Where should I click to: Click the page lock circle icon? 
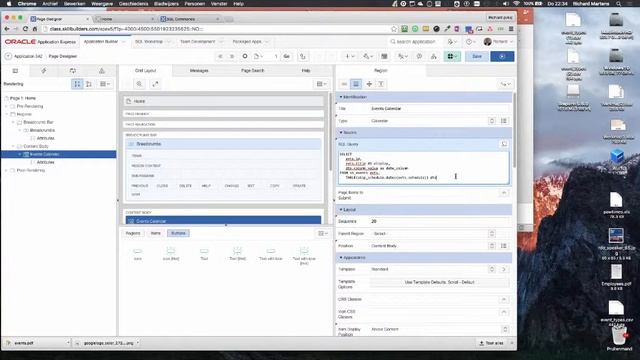tap(245, 56)
